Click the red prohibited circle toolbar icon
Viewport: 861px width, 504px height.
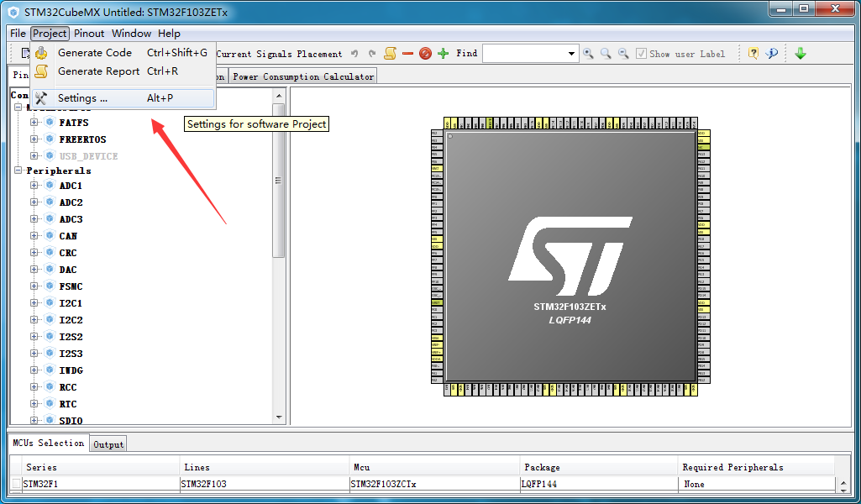[425, 53]
